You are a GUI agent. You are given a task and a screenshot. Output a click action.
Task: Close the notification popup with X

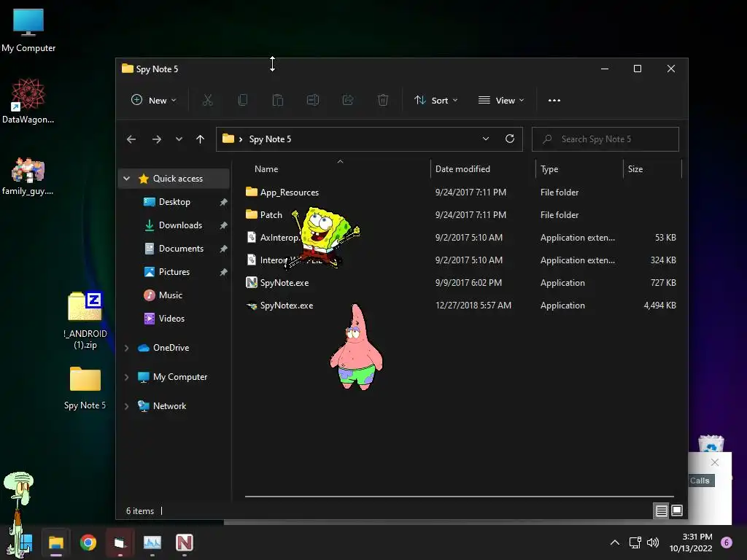pyautogui.click(x=715, y=462)
